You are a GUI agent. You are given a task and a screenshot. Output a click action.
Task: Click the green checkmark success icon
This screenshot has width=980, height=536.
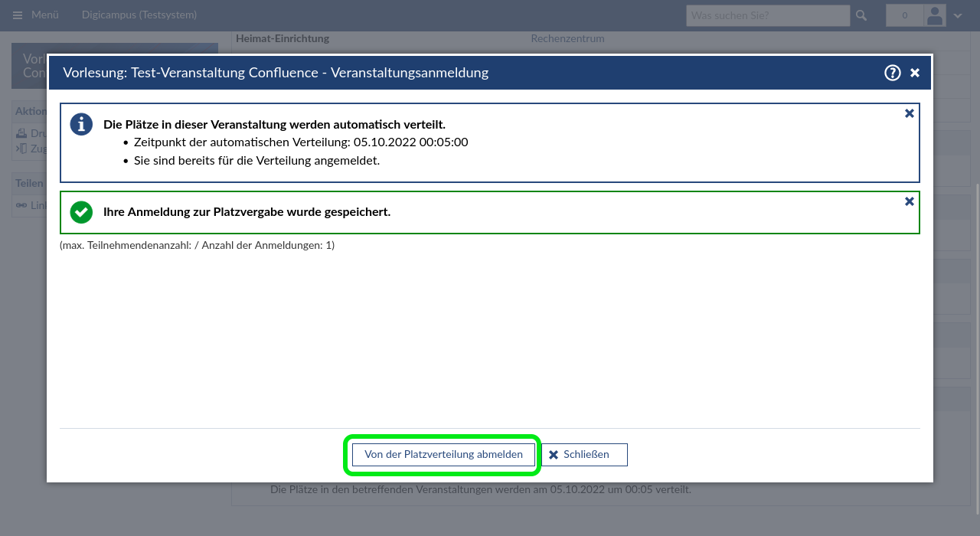pyautogui.click(x=81, y=212)
